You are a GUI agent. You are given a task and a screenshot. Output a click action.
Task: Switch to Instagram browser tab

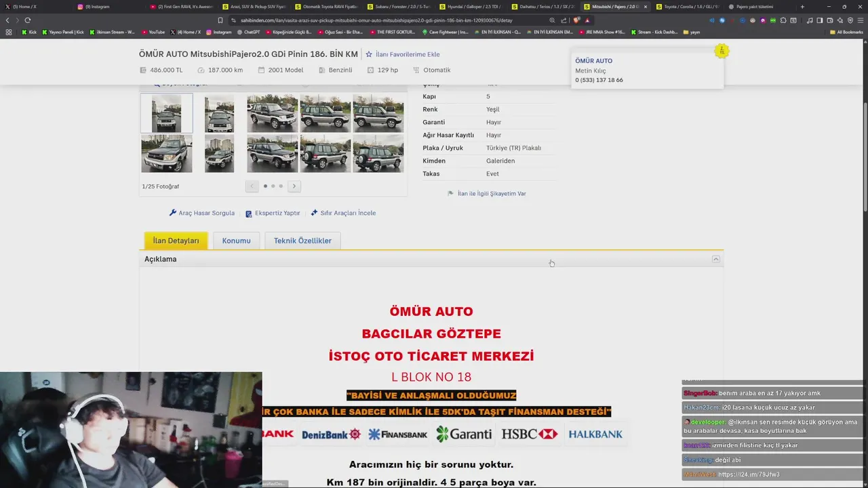tap(108, 7)
